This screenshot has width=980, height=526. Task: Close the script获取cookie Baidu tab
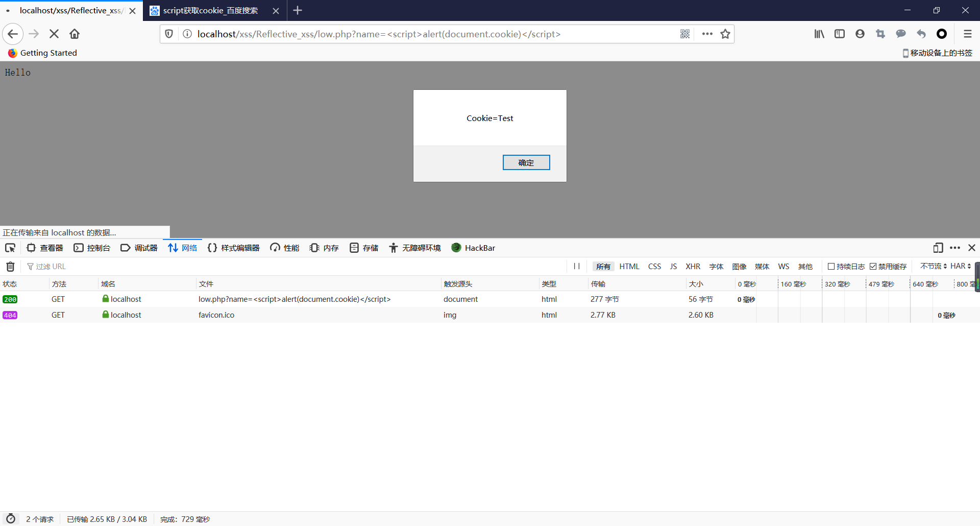[276, 11]
